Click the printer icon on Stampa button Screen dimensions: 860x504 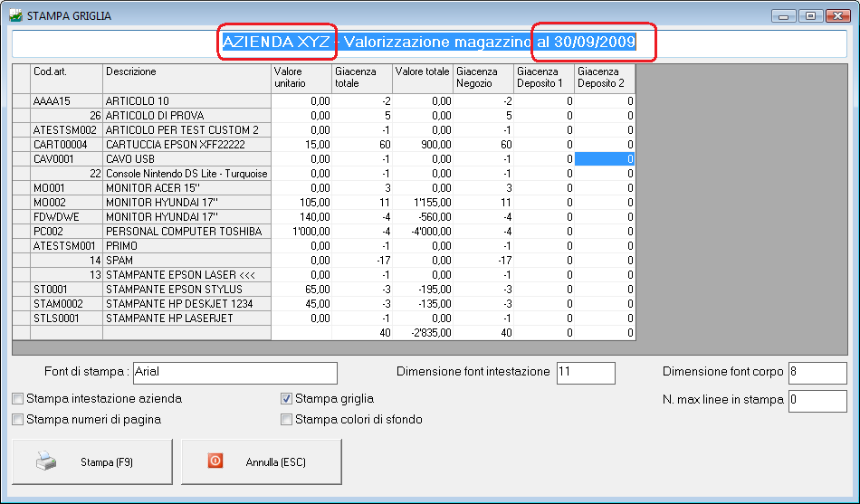[x=46, y=461]
